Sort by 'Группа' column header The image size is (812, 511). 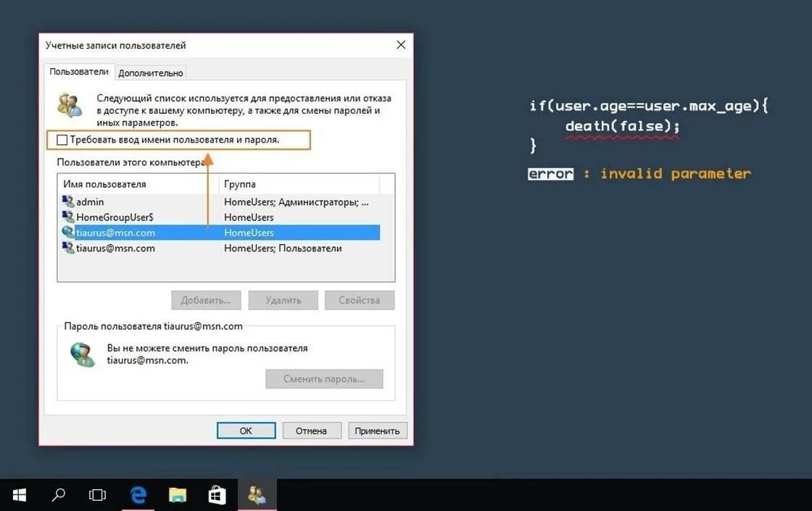pyautogui.click(x=299, y=184)
